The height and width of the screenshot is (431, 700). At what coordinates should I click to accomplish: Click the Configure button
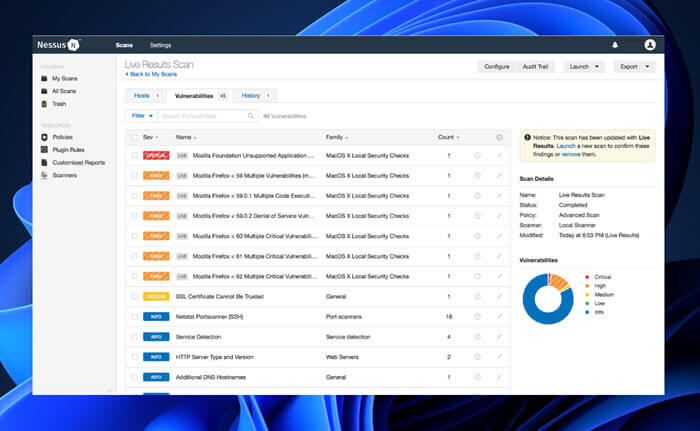pos(497,67)
